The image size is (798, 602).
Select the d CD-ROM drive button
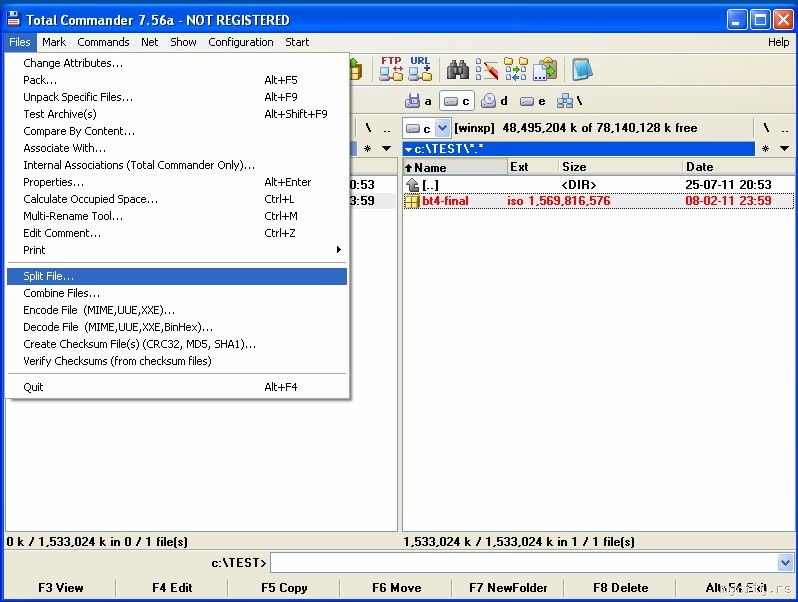495,101
